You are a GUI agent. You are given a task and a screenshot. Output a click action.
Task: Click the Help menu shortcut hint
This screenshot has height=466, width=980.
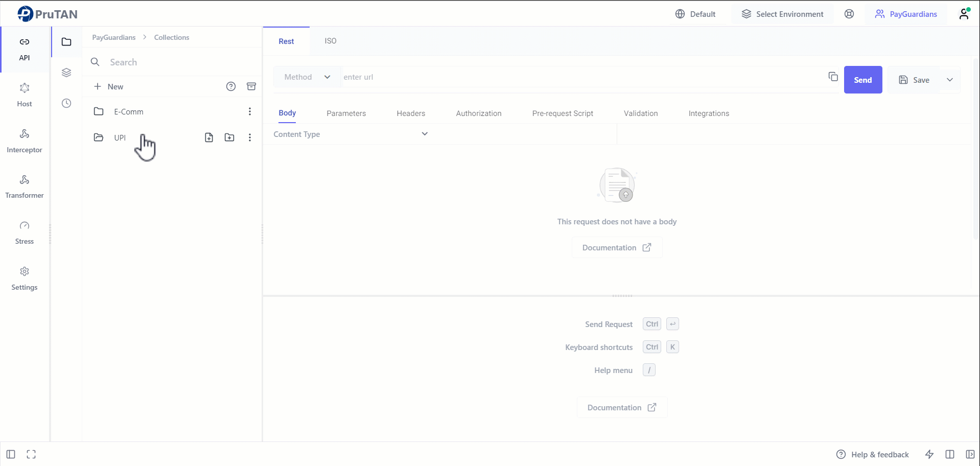[x=624, y=370]
